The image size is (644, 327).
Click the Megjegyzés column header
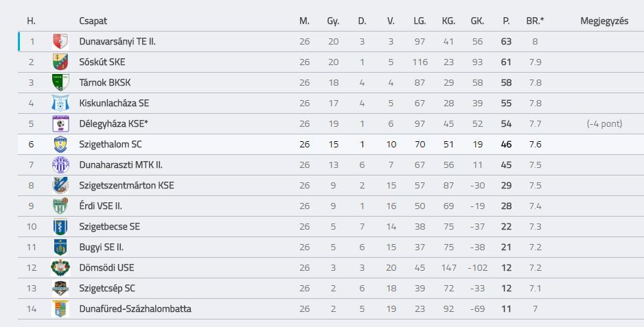tap(604, 21)
